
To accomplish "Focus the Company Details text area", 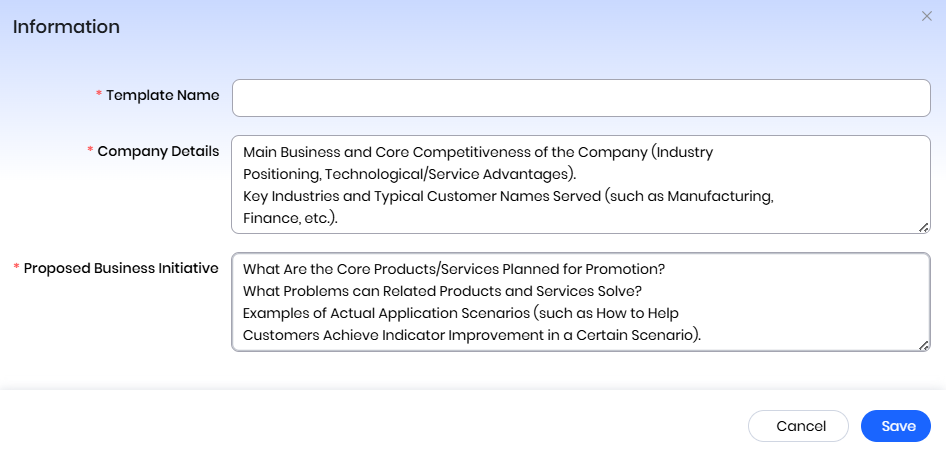I will [580, 185].
